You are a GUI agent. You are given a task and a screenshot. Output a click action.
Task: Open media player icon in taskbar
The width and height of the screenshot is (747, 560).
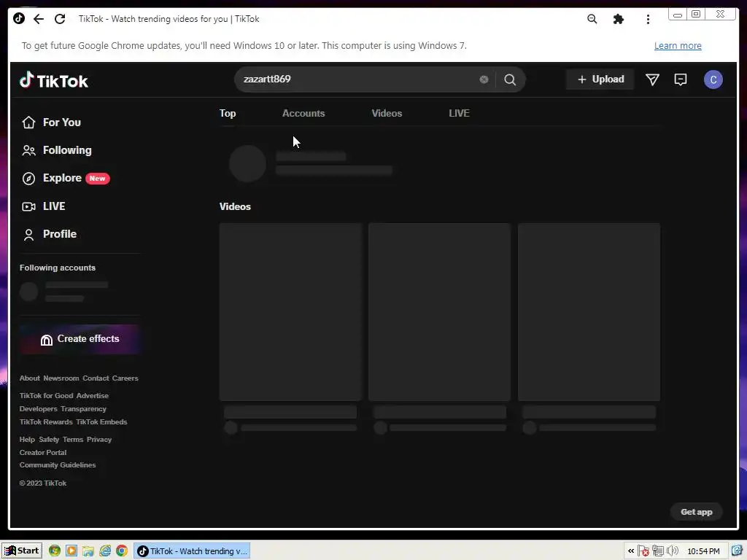click(x=71, y=551)
